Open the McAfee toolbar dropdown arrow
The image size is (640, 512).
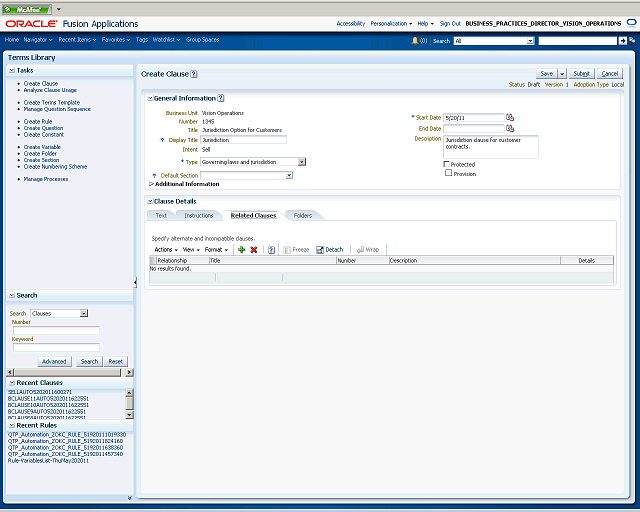coord(59,9)
